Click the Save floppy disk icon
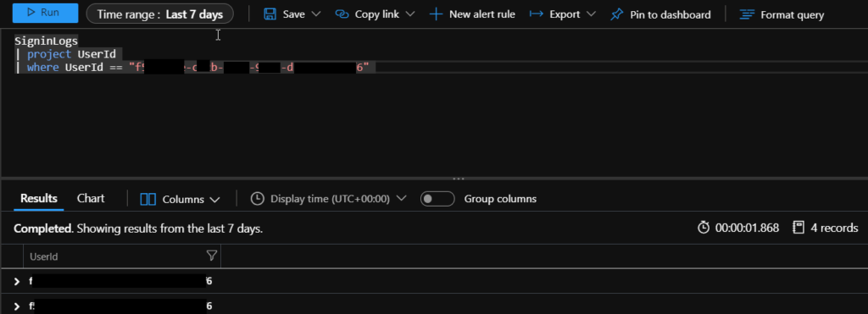This screenshot has height=314, width=868. 270,14
